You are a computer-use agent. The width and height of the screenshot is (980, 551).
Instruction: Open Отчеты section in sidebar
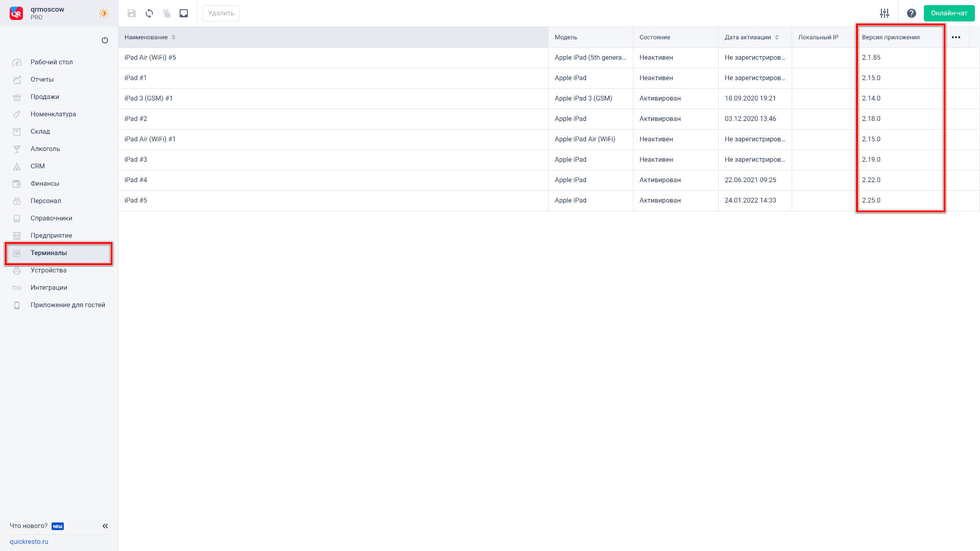42,80
